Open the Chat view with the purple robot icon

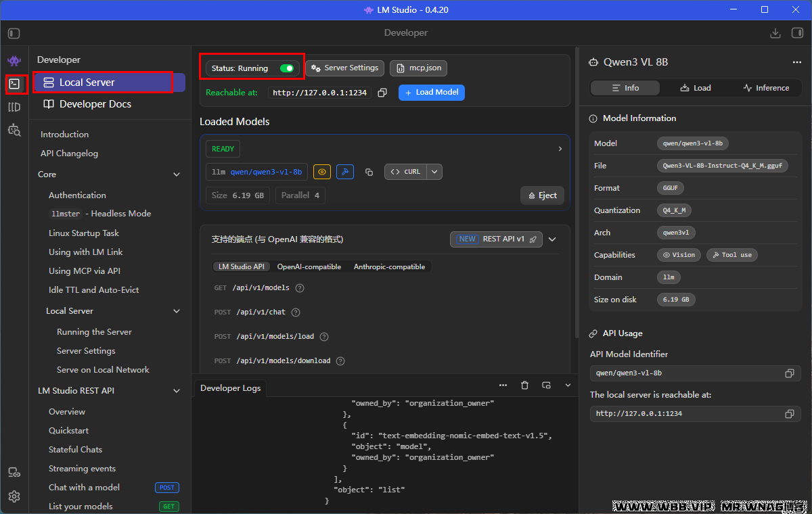click(x=14, y=62)
